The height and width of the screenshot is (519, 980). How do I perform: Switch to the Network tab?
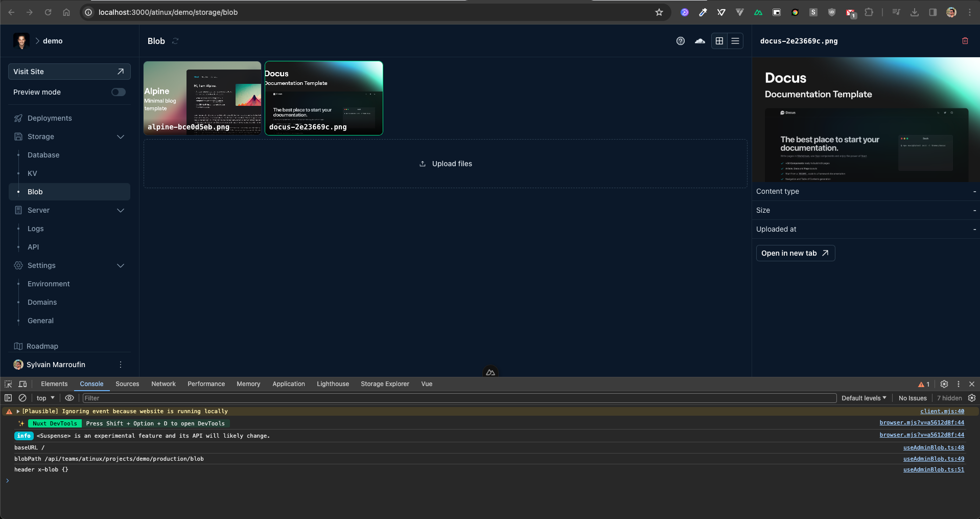pyautogui.click(x=163, y=384)
